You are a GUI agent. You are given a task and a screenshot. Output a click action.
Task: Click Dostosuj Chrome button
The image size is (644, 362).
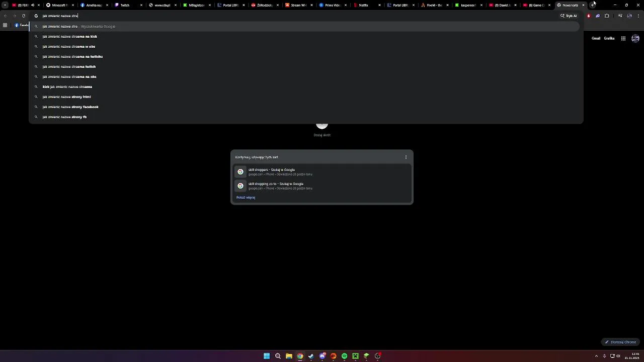click(x=621, y=342)
